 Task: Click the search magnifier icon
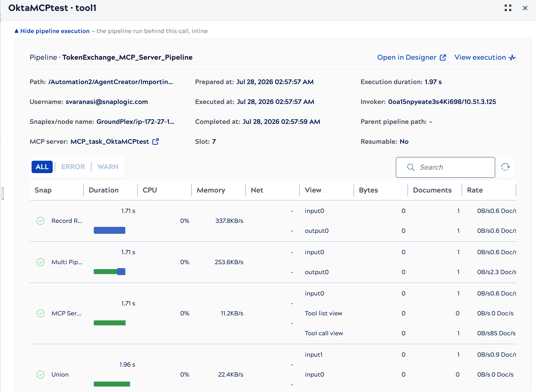[411, 167]
